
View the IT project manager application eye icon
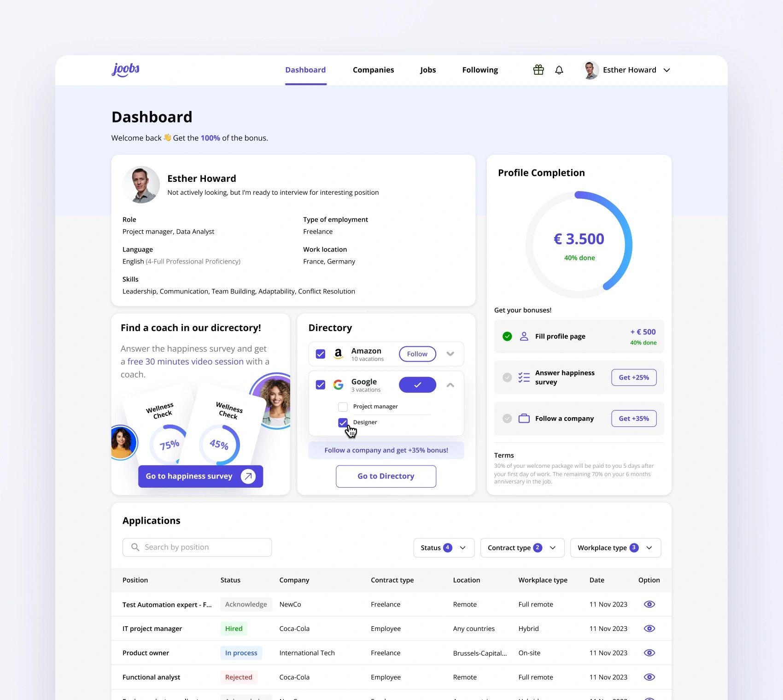click(649, 629)
